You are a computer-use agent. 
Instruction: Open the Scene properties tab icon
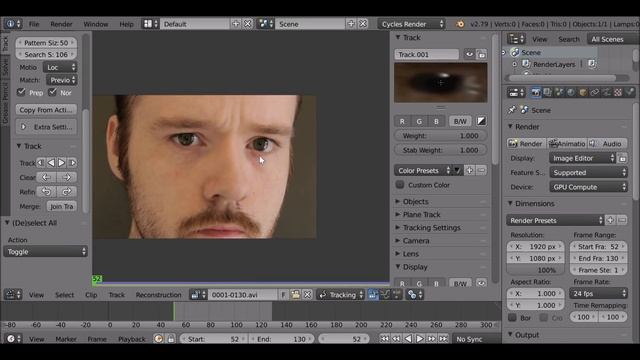(559, 93)
